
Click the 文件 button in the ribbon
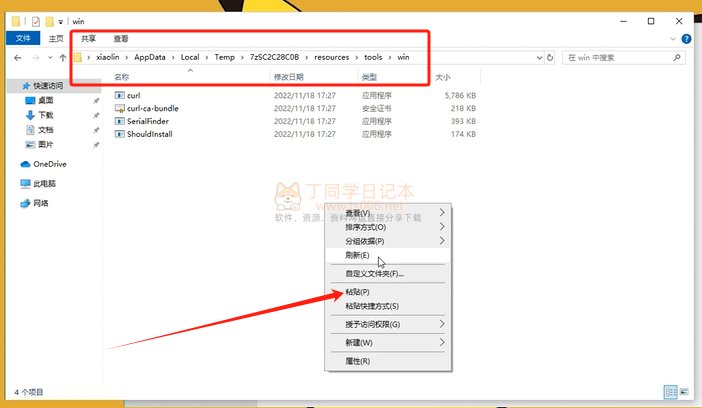[23, 38]
